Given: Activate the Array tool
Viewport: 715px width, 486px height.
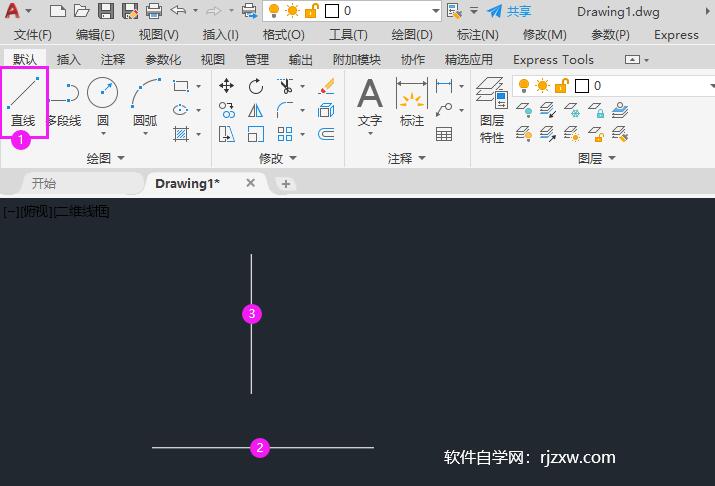Looking at the screenshot, I should [285, 134].
